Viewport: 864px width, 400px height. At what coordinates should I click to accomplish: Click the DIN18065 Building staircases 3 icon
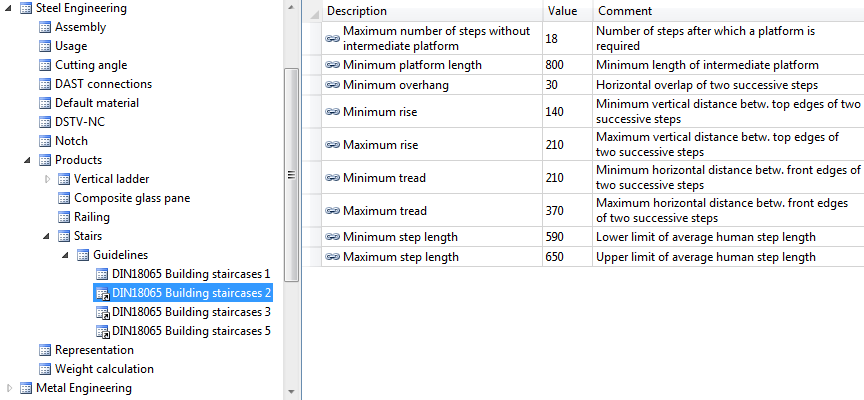click(x=101, y=312)
